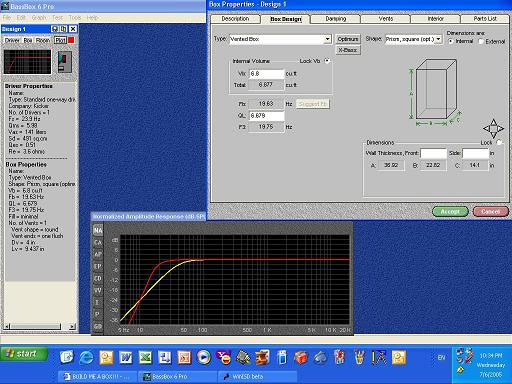Screen dimensions: 512x384
Task: Click the BassBox 6 Pro title bar icon
Action: [x=5, y=6]
